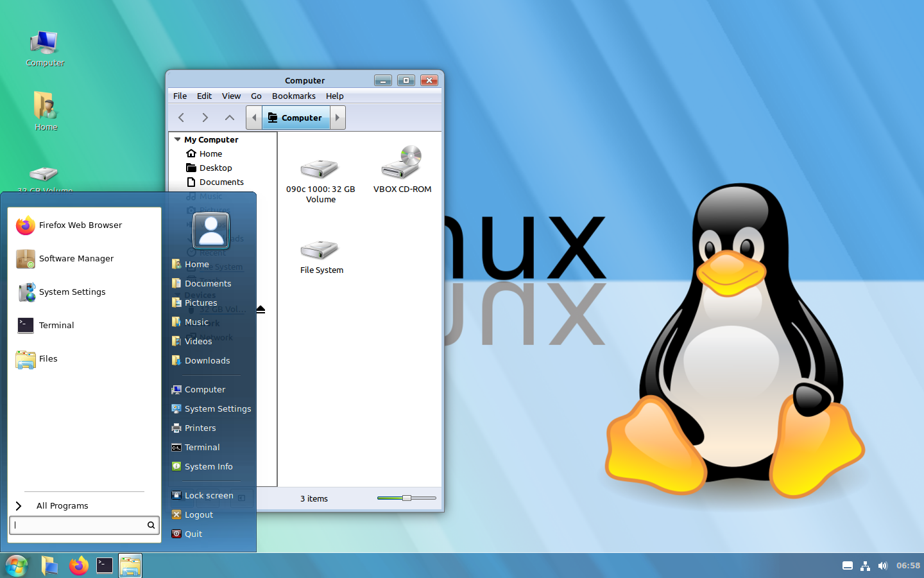Open the Home desktop icon
924x578 pixels.
(x=46, y=111)
